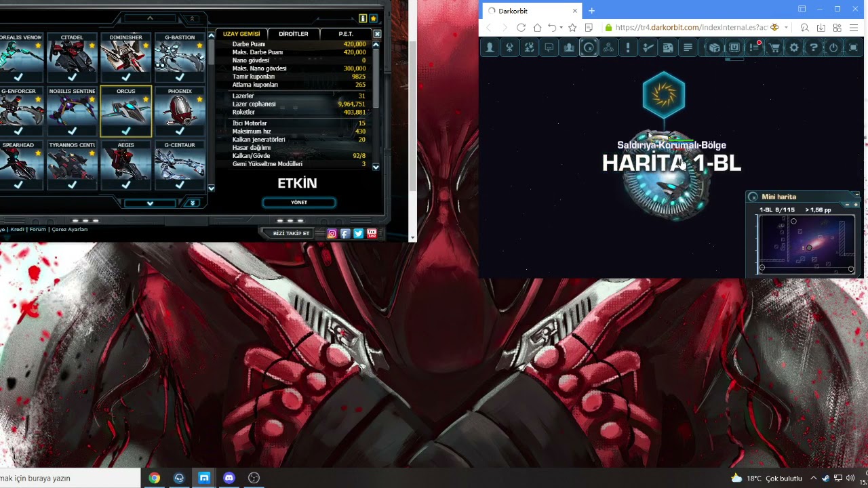The height and width of the screenshot is (488, 868).
Task: Bookmark page with star icon in browser
Action: click(572, 27)
